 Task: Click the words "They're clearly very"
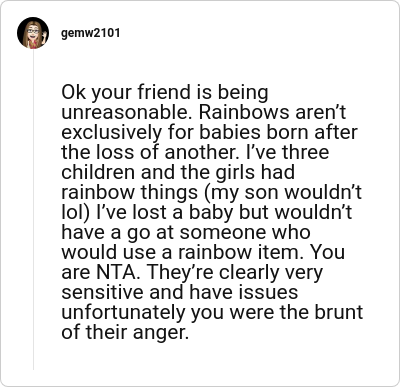(235, 273)
